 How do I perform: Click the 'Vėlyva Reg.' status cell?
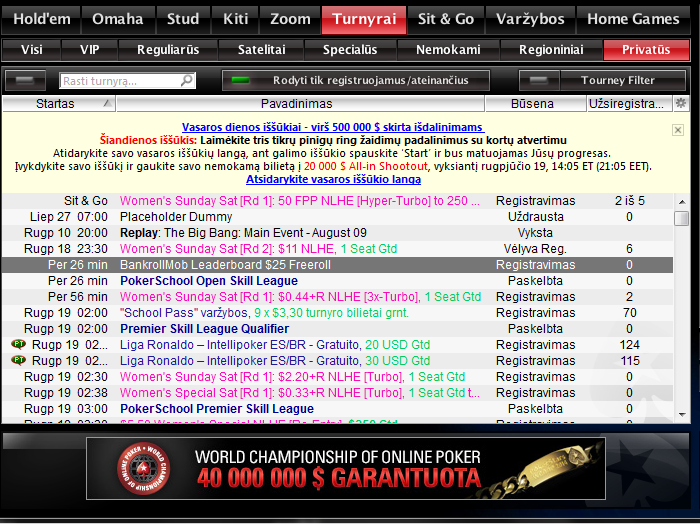click(535, 249)
